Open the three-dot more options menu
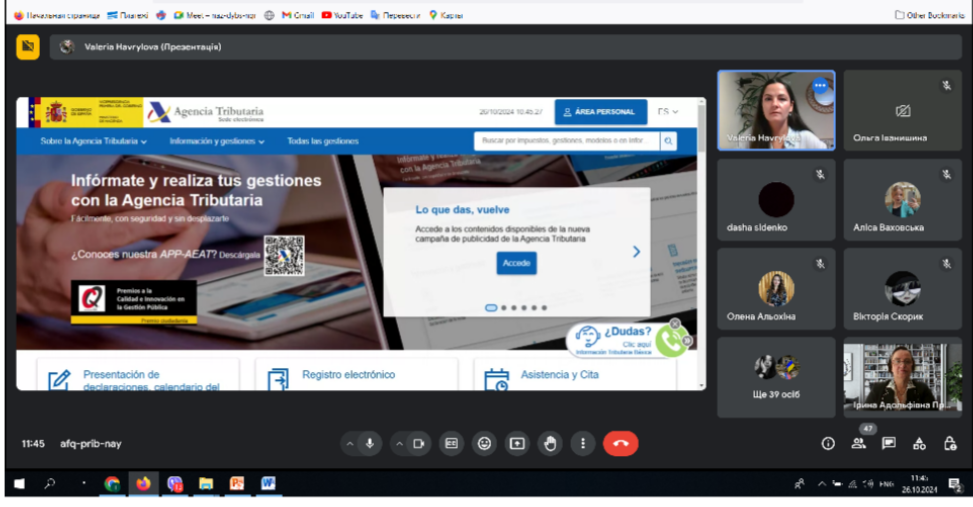 (x=583, y=444)
